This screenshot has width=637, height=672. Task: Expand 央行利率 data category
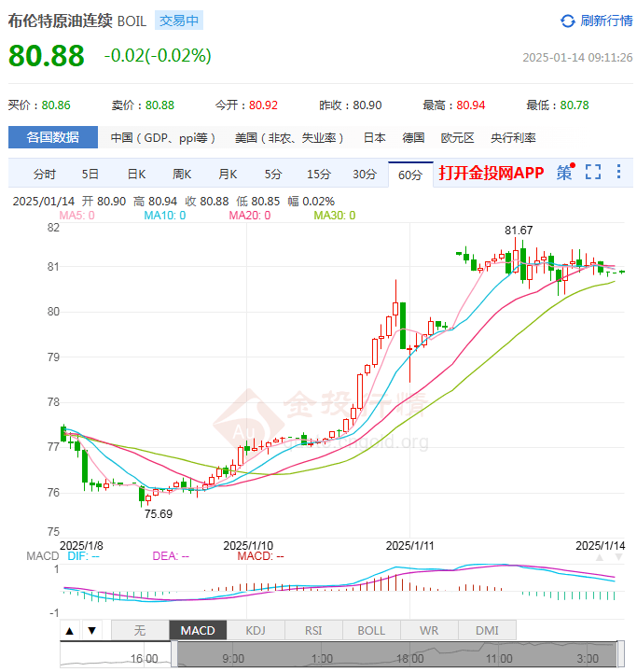point(513,137)
